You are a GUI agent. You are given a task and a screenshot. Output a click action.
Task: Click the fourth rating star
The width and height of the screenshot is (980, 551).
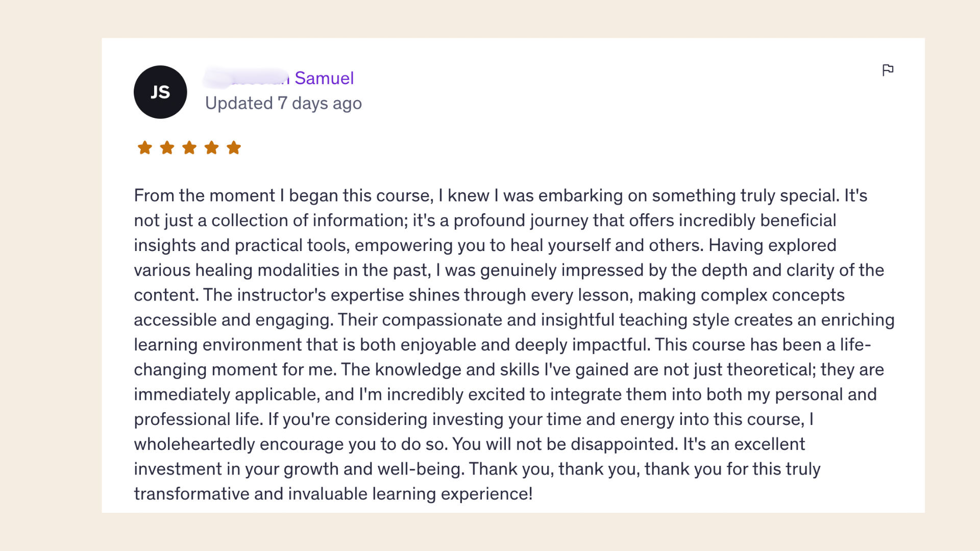point(211,148)
